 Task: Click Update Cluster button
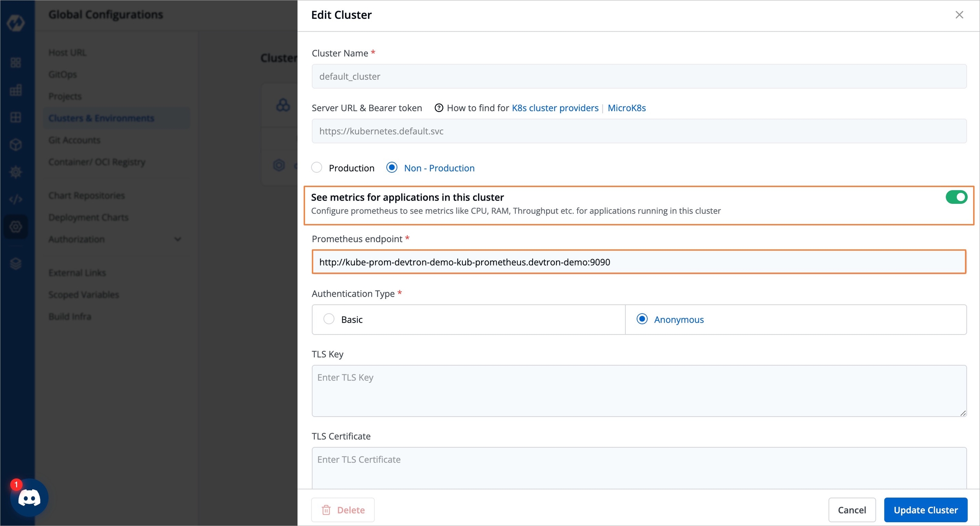pyautogui.click(x=926, y=510)
